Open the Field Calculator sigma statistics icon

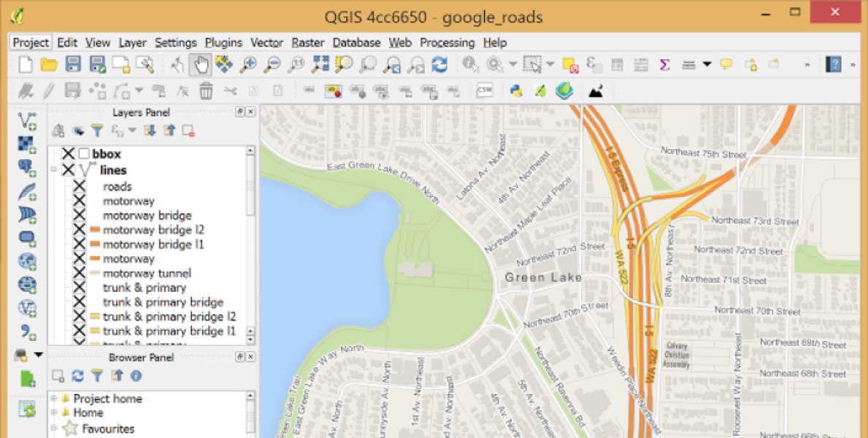coord(664,65)
